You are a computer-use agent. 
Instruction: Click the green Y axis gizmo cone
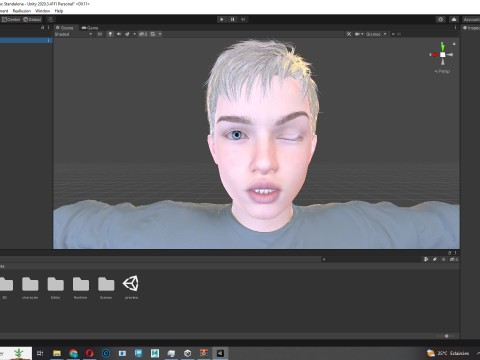pos(442,47)
